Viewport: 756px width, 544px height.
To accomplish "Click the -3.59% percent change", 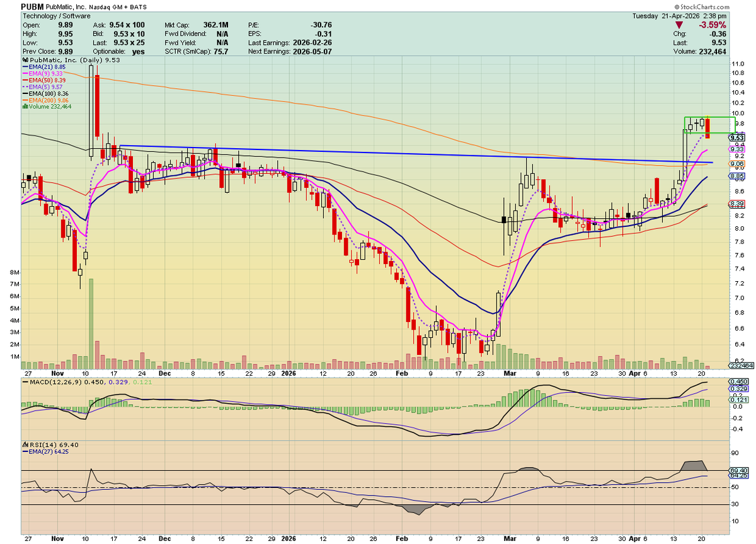I will (x=713, y=25).
